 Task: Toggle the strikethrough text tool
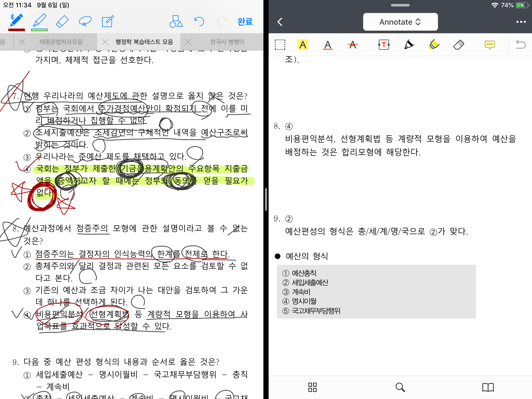(353, 45)
